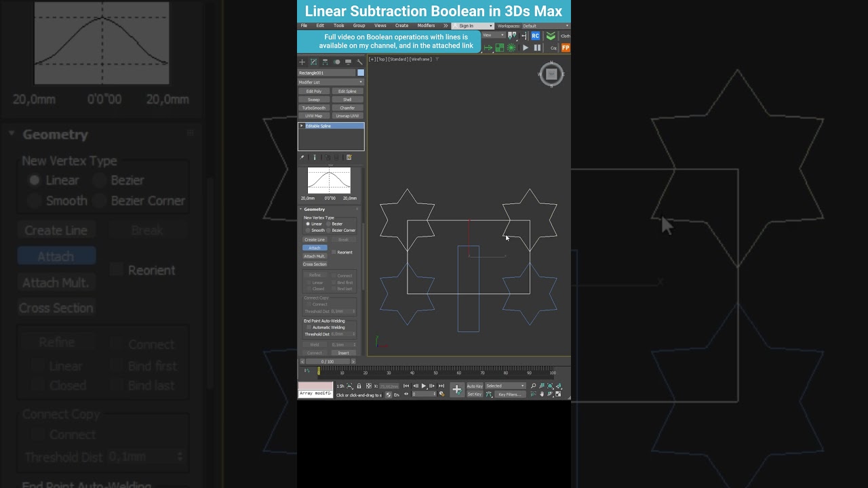Image resolution: width=868 pixels, height=488 pixels.
Task: Click the viewport filter funnel icon
Action: 437,59
